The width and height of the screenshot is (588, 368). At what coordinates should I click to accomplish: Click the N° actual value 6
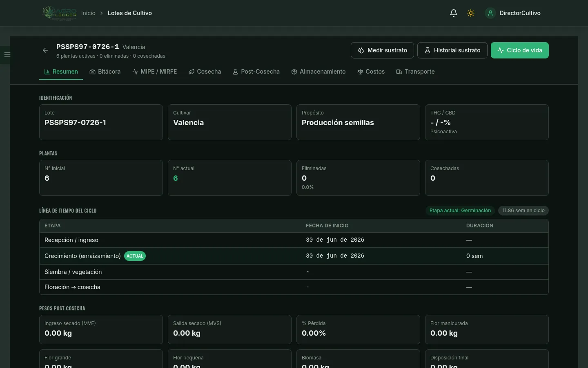(x=176, y=178)
